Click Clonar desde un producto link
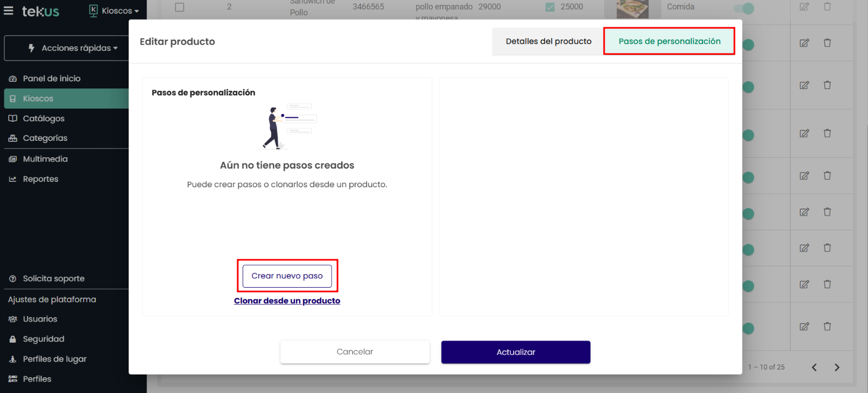 [287, 301]
